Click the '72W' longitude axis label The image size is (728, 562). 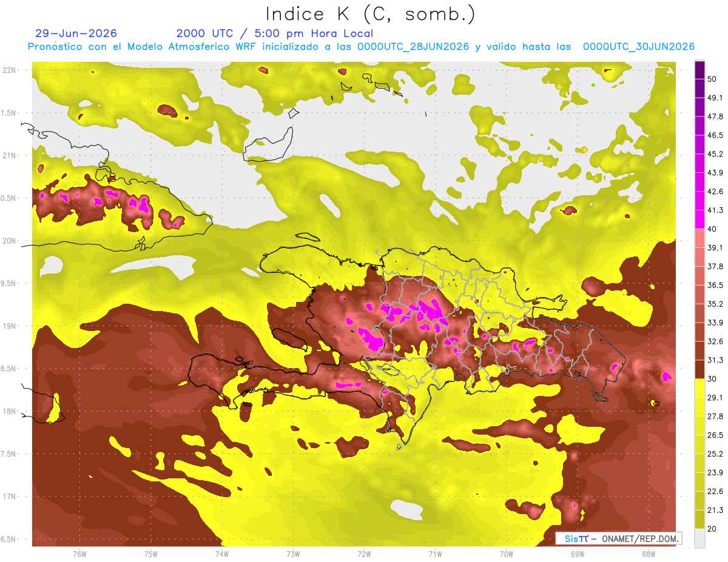(x=364, y=554)
